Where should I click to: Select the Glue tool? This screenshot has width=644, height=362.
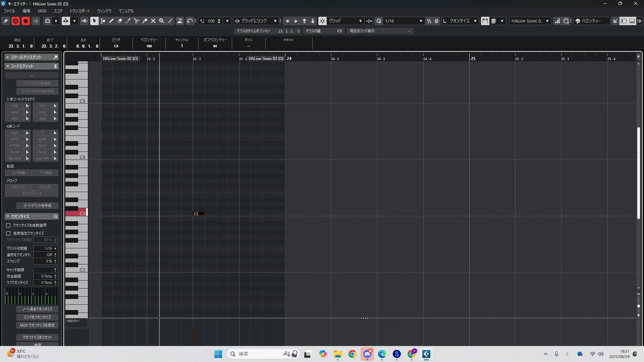(x=145, y=21)
